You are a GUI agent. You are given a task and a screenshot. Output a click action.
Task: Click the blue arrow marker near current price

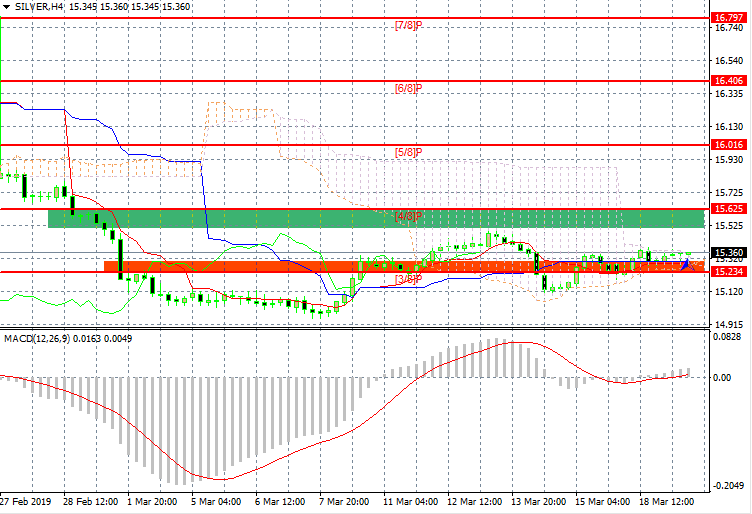(x=686, y=265)
